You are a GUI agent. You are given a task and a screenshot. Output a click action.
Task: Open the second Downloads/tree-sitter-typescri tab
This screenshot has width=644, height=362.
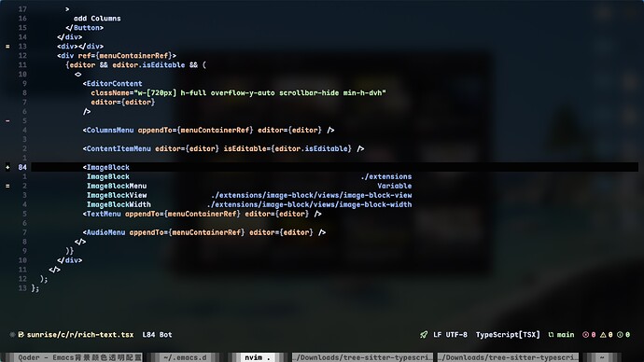(509, 357)
